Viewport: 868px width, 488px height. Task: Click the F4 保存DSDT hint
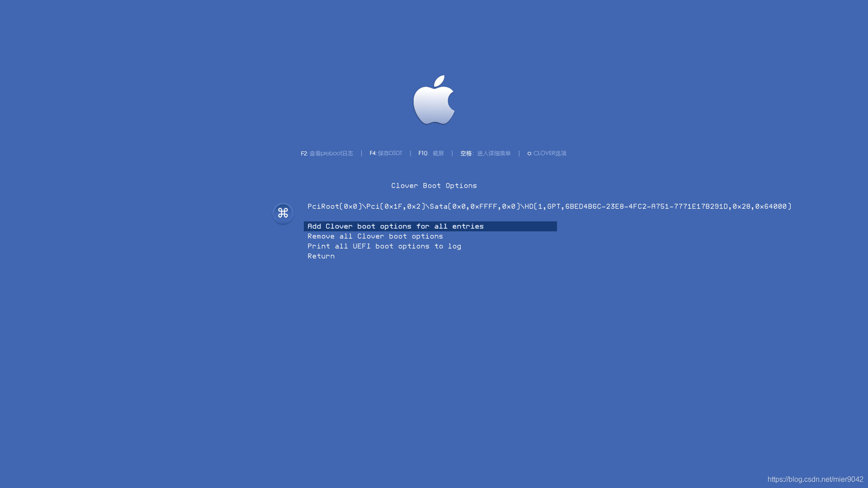point(386,154)
